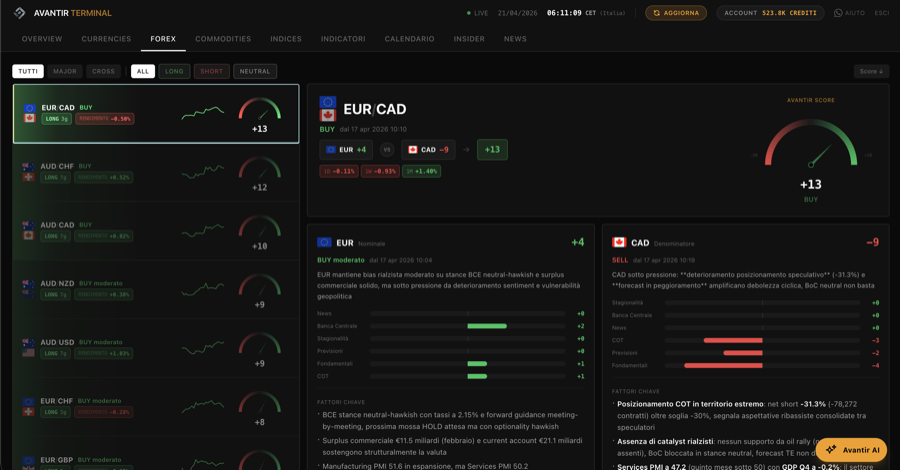Filter the list by LONG signals
This screenshot has width=900, height=470.
pos(174,71)
